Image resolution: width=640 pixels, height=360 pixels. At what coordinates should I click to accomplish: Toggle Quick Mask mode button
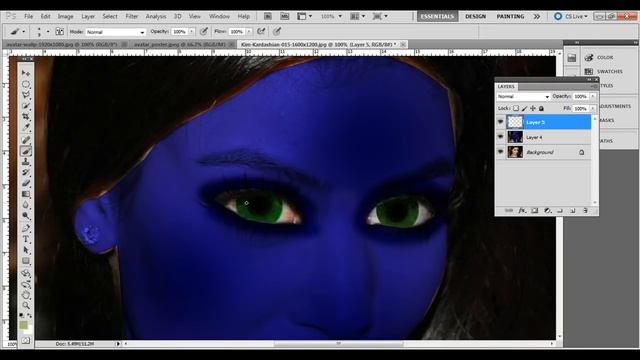click(26, 340)
